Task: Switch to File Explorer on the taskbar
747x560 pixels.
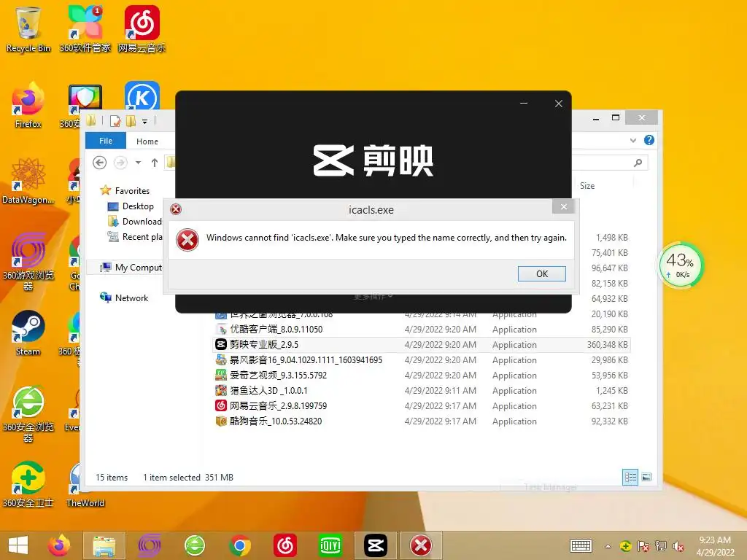Action: 104,545
